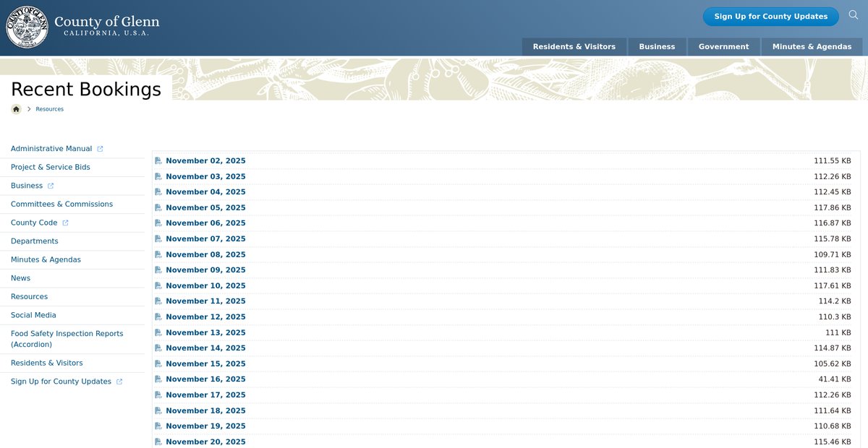Open Committees & Commissions sidebar link

click(x=61, y=204)
